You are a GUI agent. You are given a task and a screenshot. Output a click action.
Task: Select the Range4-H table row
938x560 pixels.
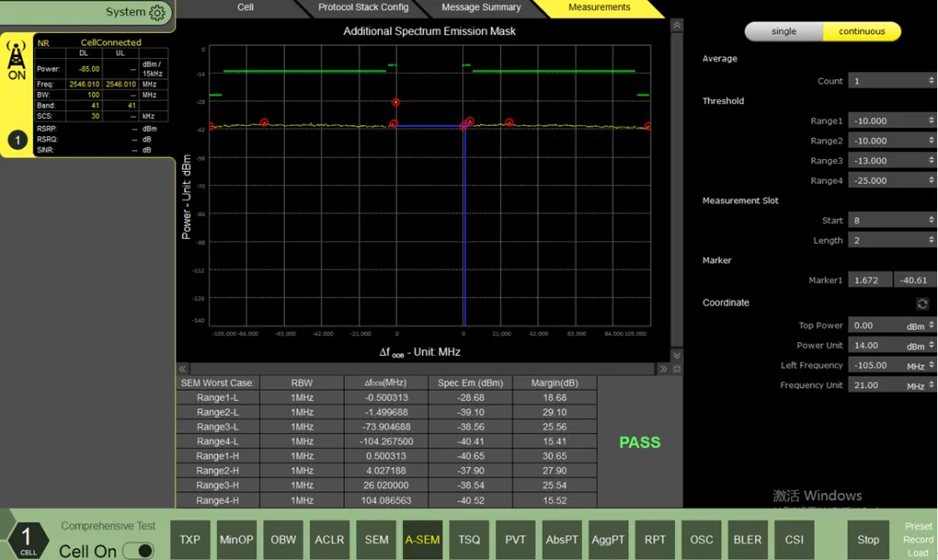click(x=386, y=500)
